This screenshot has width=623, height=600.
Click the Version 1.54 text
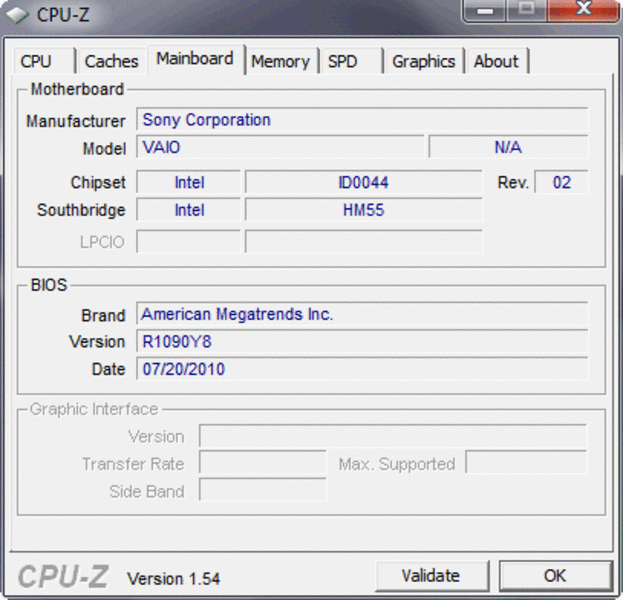click(x=173, y=579)
